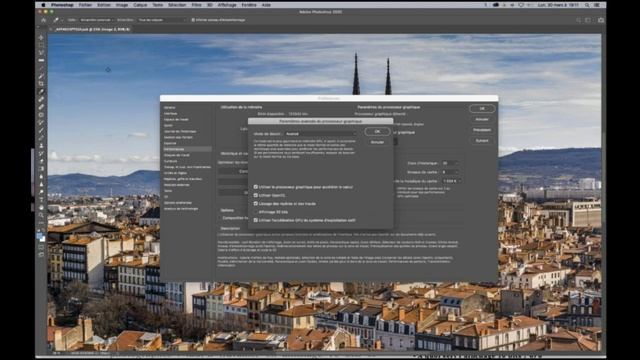Toggle Afficher anneau d'échantillonnage checkbox
Viewport: 640px width, 360px height.
coord(193,20)
